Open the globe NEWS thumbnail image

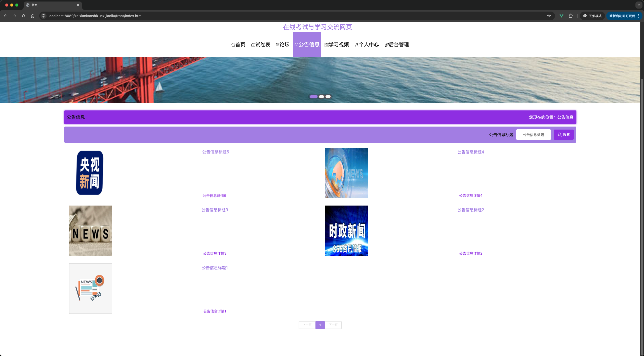point(346,173)
